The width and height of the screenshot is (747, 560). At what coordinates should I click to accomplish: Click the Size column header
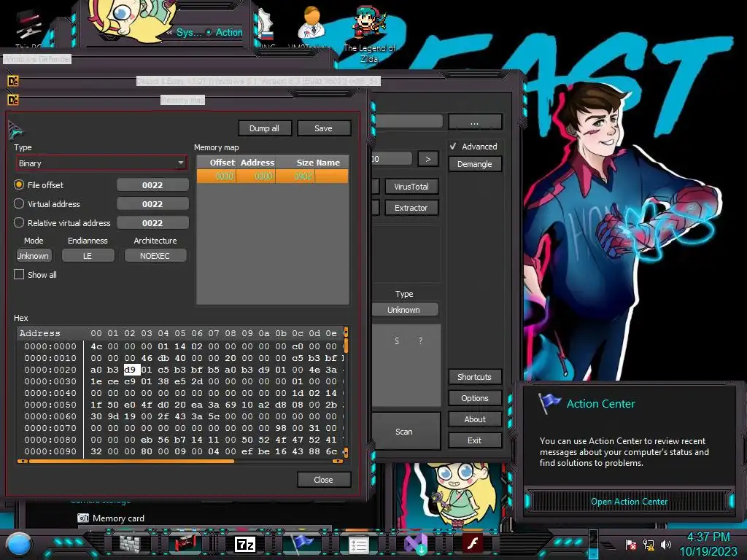295,163
